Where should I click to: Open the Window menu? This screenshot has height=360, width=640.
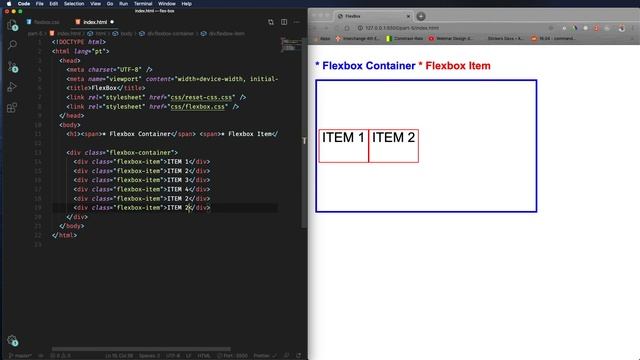[167, 4]
